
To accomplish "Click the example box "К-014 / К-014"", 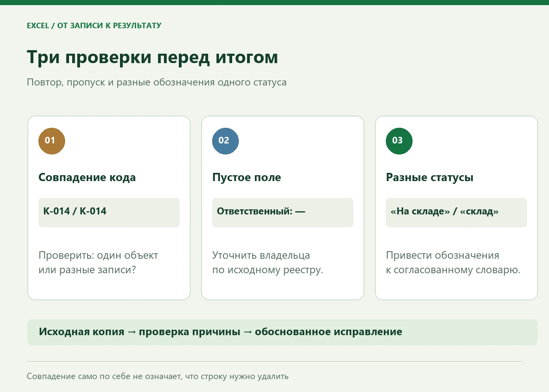I will (x=109, y=212).
